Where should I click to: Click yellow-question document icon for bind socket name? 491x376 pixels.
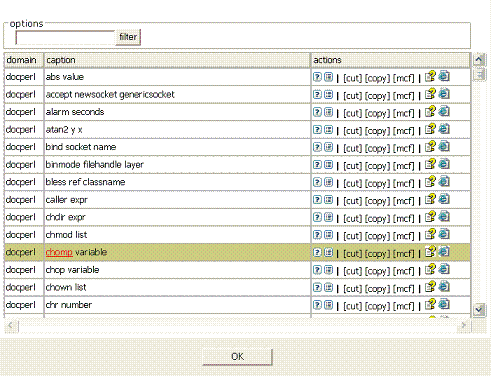430,147
